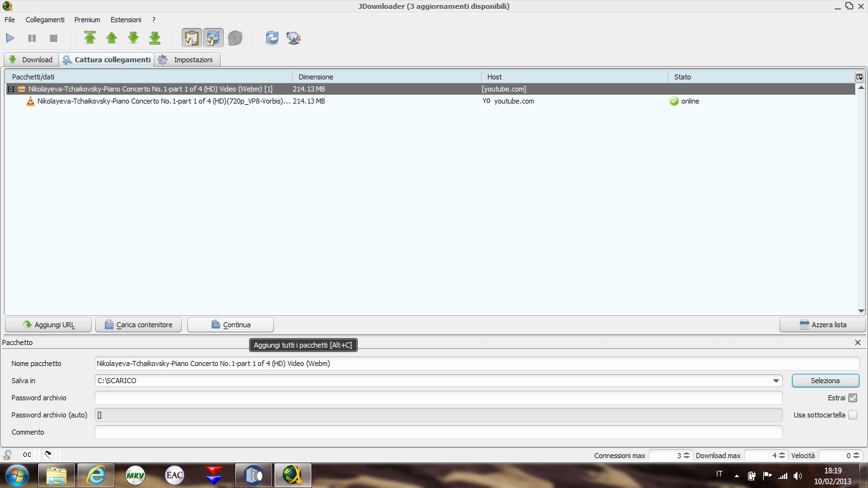
Task: Click the Aggiungi URL button
Action: point(48,325)
